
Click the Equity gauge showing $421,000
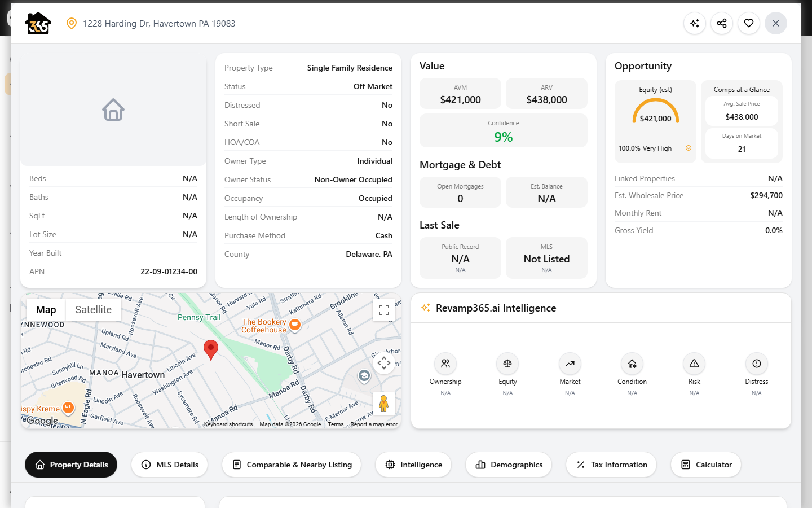pos(656,111)
